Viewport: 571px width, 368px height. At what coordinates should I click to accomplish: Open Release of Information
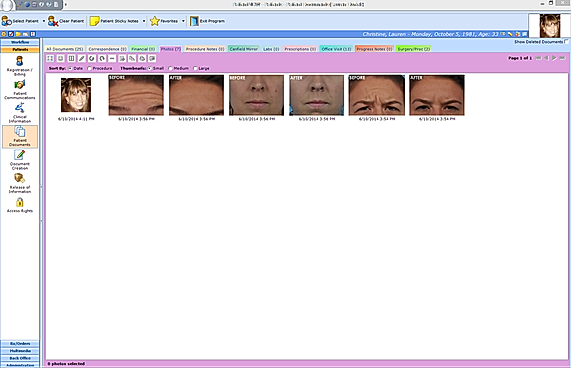(x=20, y=183)
